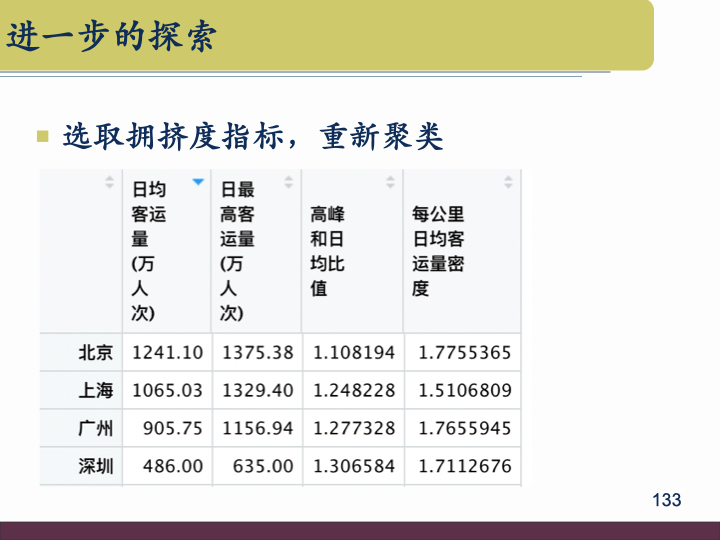
Task: Click the cell with value 1329.40
Action: [258, 390]
